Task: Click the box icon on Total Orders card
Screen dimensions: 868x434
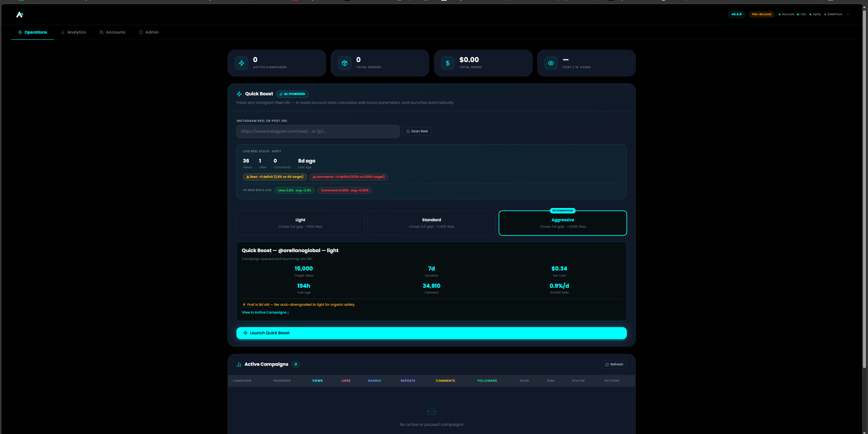Action: 345,63
